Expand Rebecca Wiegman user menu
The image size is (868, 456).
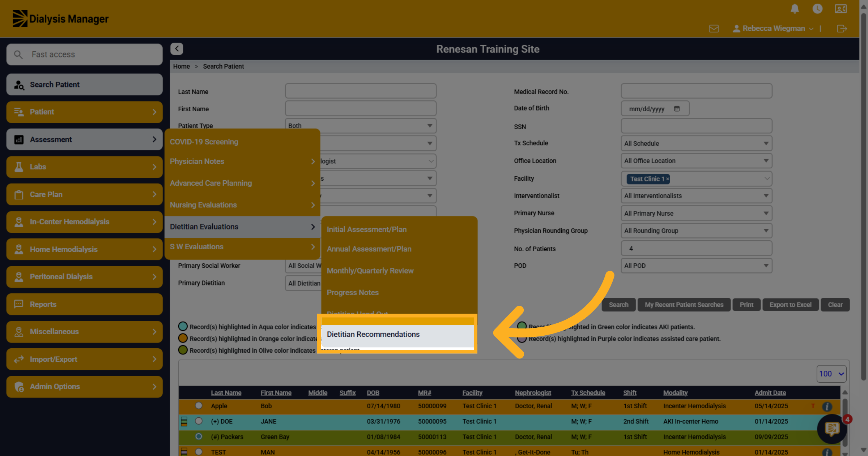(773, 29)
